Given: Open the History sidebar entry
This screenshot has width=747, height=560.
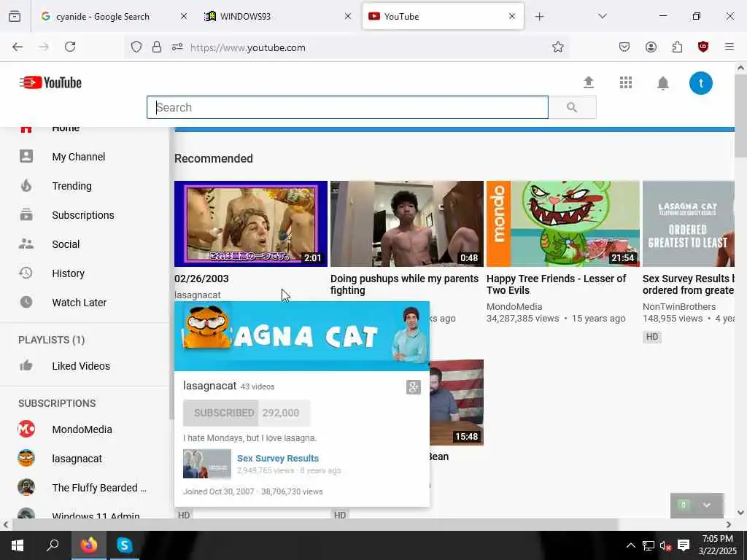Looking at the screenshot, I should tap(68, 273).
